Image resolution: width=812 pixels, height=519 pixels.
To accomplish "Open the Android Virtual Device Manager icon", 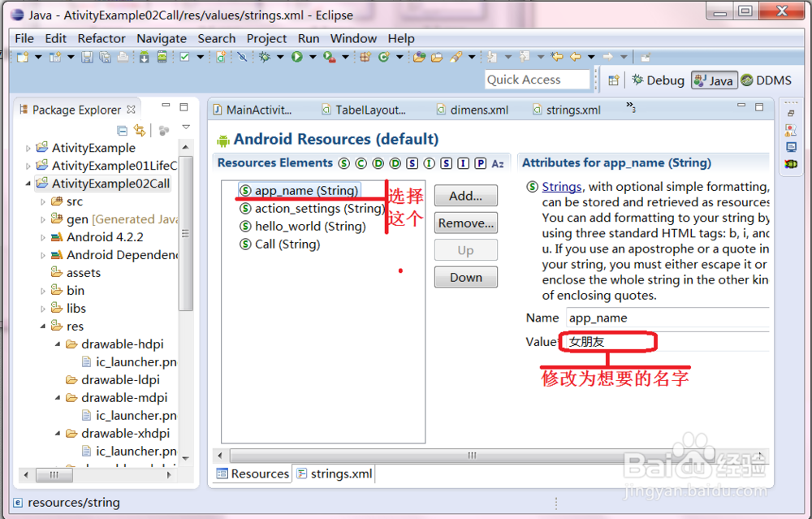I will coord(162,57).
